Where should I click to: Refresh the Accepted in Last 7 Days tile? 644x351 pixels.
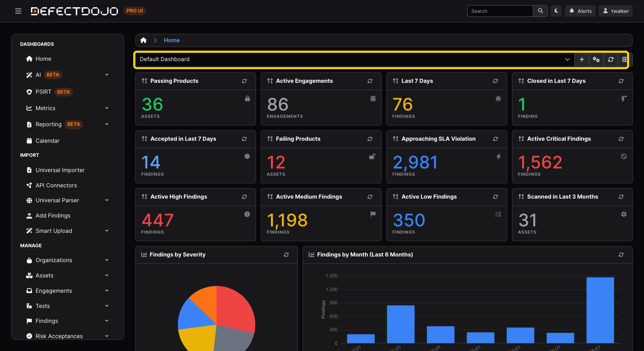pyautogui.click(x=244, y=139)
